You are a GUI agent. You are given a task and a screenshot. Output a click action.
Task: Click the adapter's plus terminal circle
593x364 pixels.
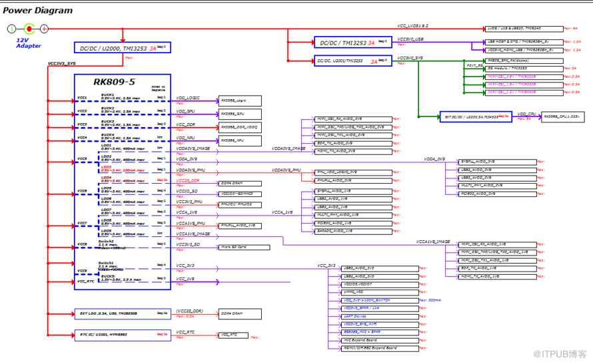pos(44,29)
